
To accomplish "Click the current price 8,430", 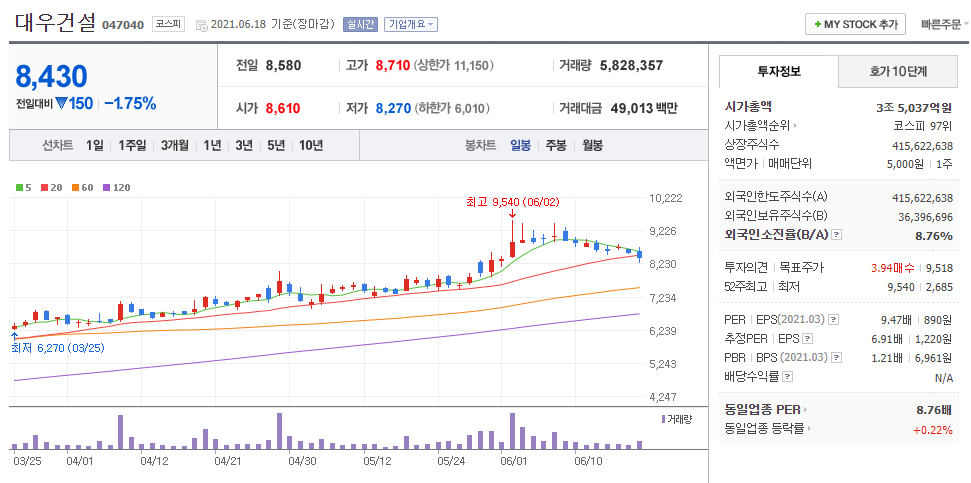I will click(x=51, y=76).
